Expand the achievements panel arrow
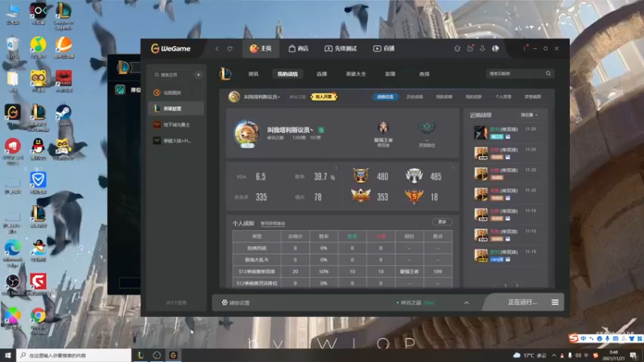 click(453, 168)
